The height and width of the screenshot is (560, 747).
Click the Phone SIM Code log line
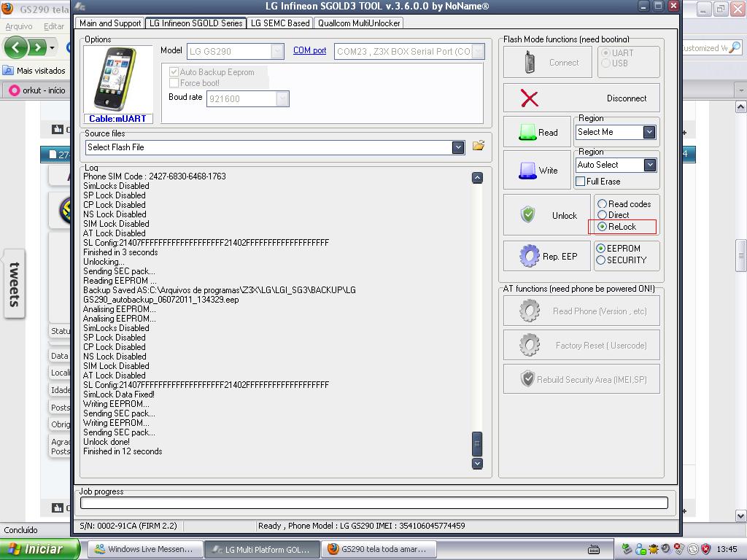click(155, 176)
